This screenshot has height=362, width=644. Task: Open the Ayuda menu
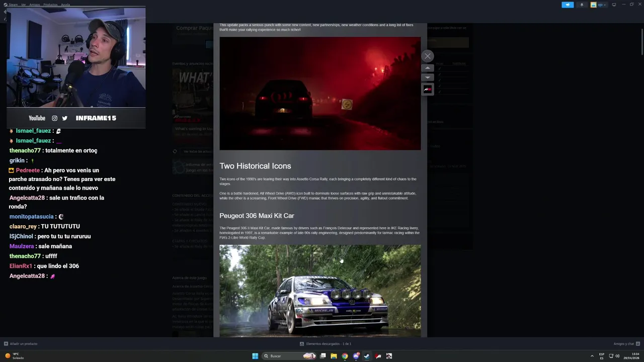point(65,5)
